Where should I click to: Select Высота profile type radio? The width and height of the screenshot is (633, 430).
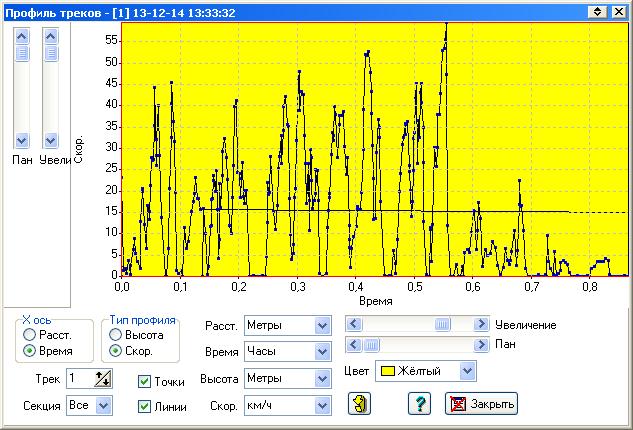point(117,335)
